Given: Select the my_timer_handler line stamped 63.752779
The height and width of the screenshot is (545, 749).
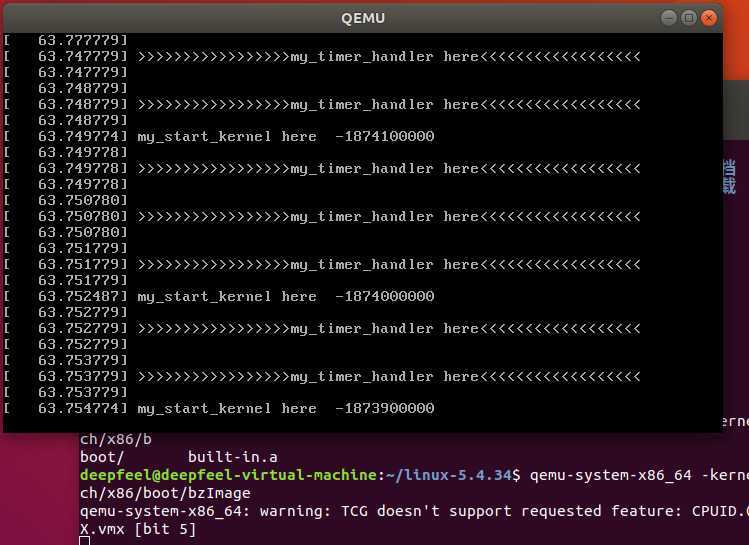Looking at the screenshot, I should pyautogui.click(x=322, y=329).
